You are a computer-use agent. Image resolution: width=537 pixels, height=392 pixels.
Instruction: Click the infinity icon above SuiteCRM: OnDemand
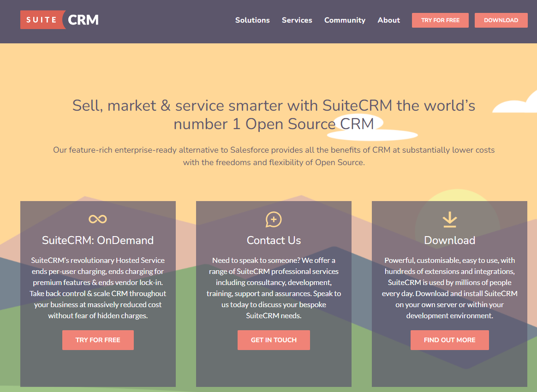click(x=98, y=219)
